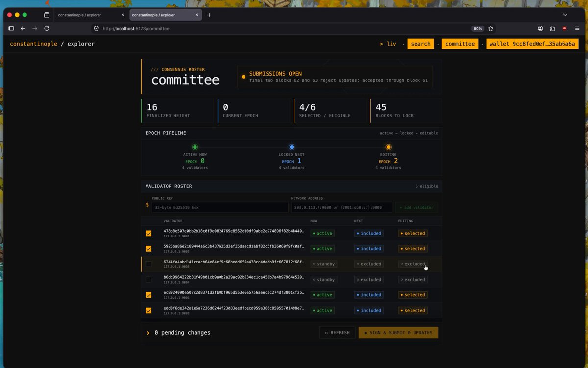This screenshot has height=368, width=588.
Task: Check validator 6244fa4abd141ccacb checkbox
Action: click(148, 264)
